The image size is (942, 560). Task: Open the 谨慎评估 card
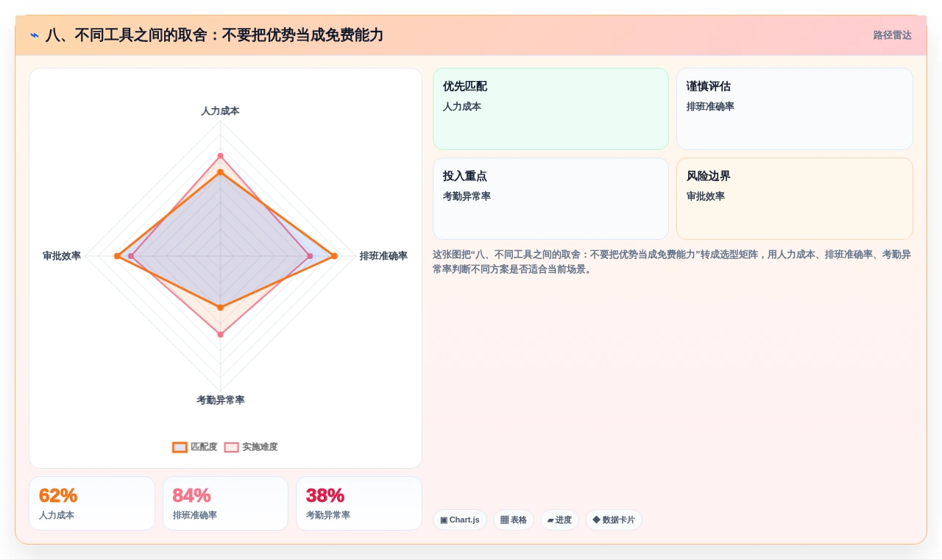(x=795, y=109)
